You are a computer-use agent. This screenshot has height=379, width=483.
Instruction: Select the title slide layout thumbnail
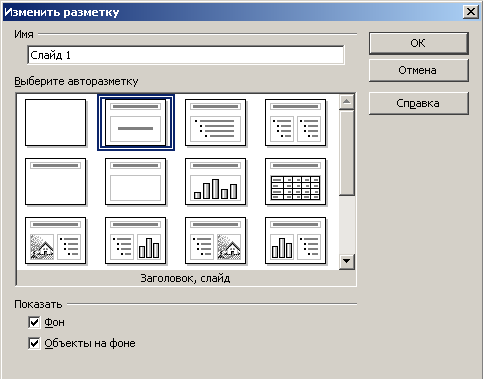tap(135, 123)
